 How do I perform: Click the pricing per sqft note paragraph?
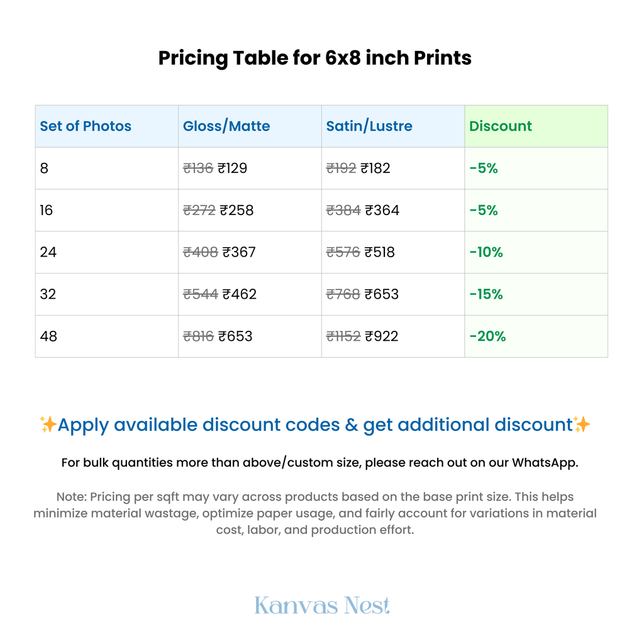click(x=314, y=513)
